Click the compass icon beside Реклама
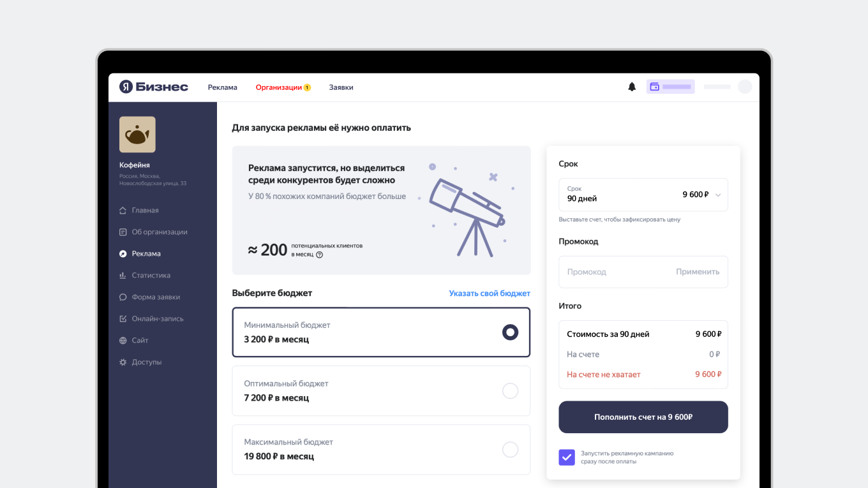868x488 pixels. pos(123,254)
